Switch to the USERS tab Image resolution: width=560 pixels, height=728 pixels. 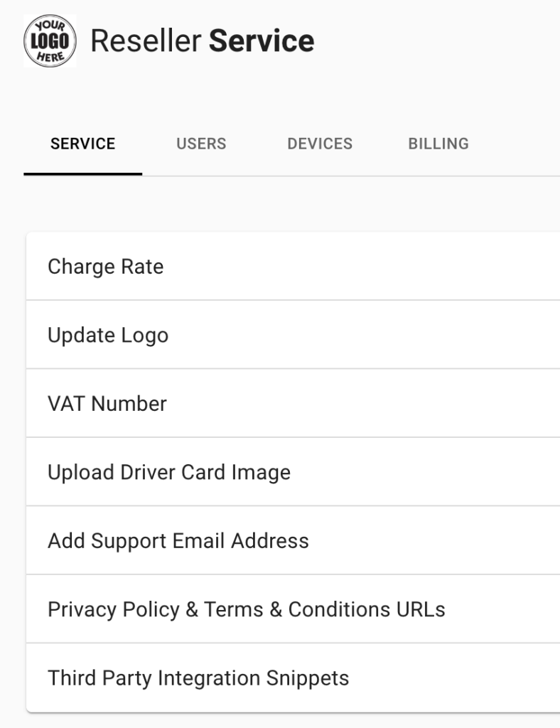pos(201,144)
